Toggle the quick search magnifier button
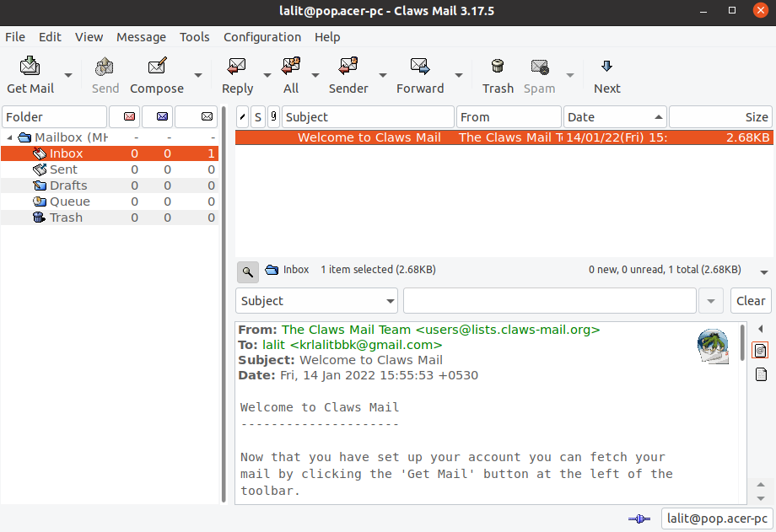The height and width of the screenshot is (532, 776). point(247,271)
